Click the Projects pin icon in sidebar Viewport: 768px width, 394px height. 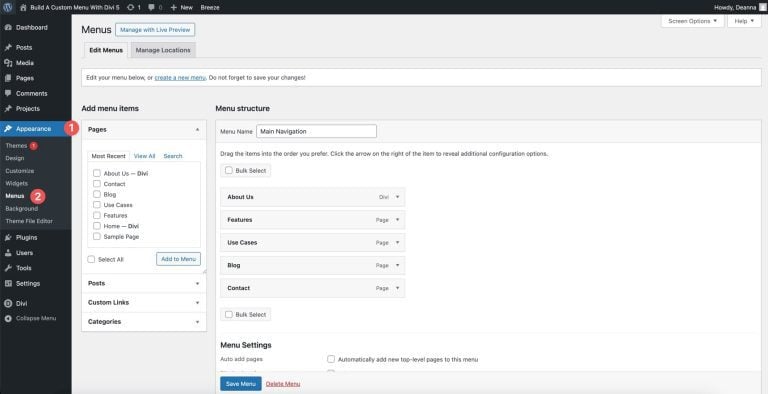click(x=8, y=108)
